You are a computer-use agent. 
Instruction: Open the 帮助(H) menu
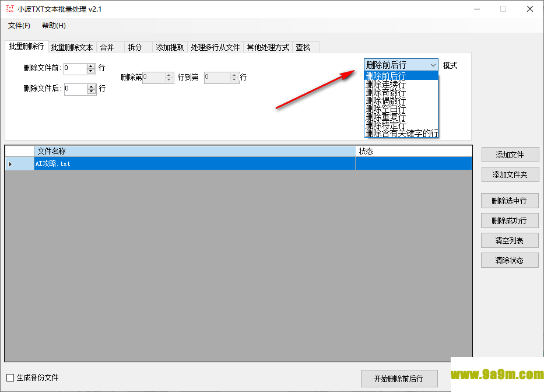pyautogui.click(x=54, y=25)
